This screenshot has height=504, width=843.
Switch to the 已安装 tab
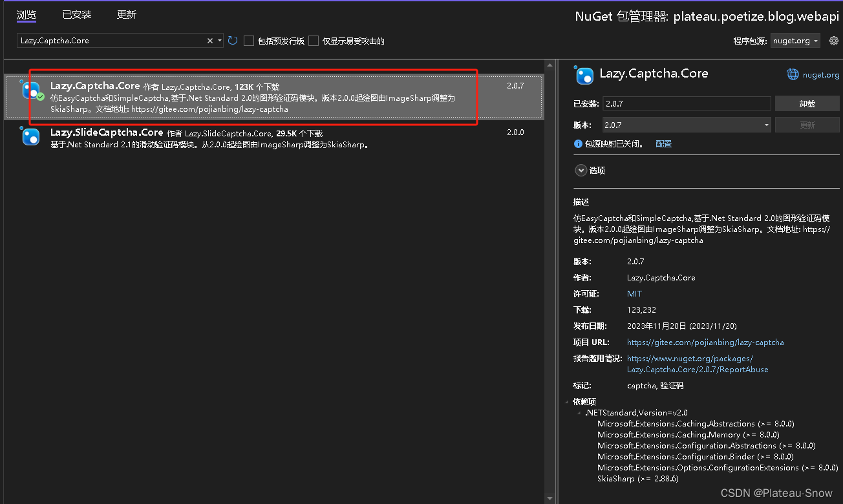[76, 14]
